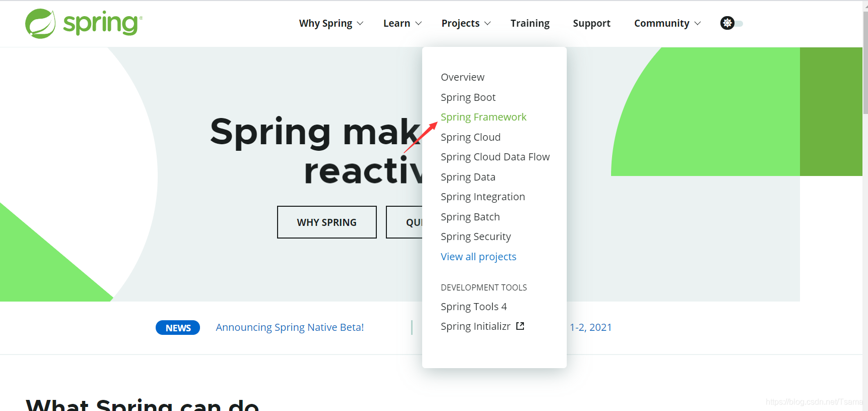Viewport: 868px width, 411px height.
Task: Open the Projects menu label
Action: click(460, 23)
